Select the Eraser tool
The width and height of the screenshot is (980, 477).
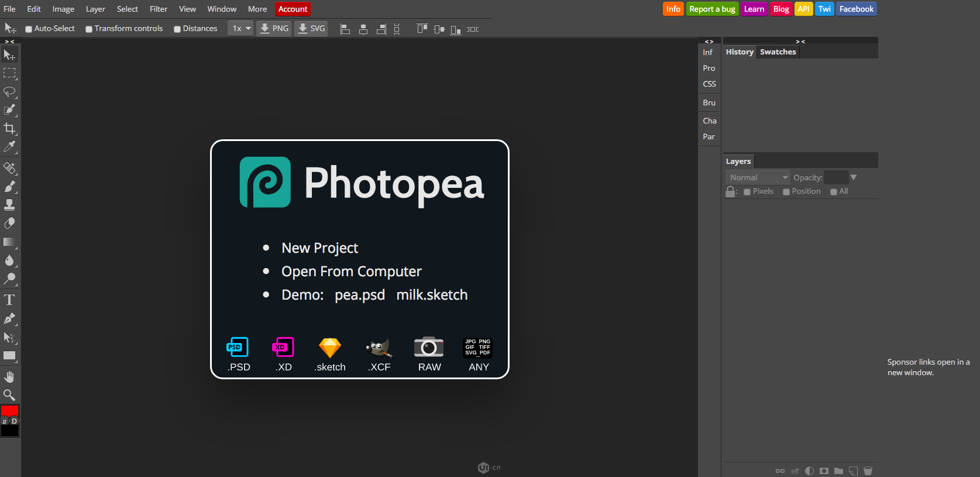tap(9, 223)
